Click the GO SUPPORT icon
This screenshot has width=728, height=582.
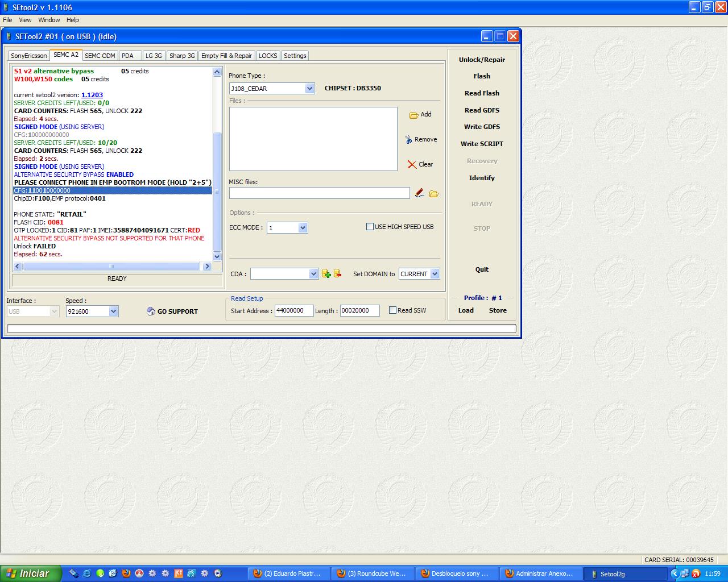(151, 311)
